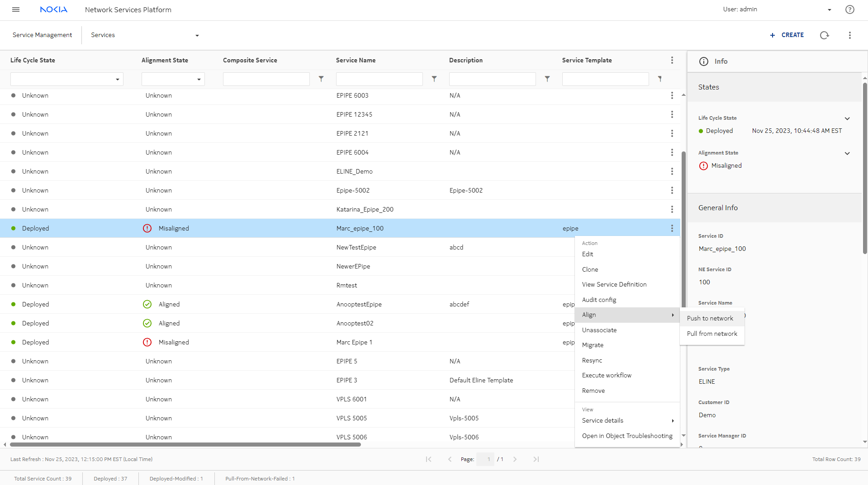
Task: Open row actions for EPIPE 6003
Action: (x=672, y=95)
